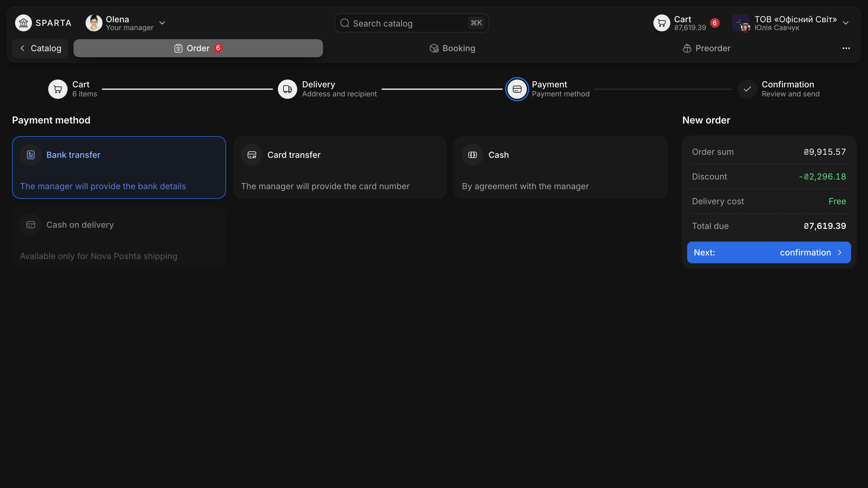Click the ⌘K shortcut badge

pyautogui.click(x=476, y=23)
